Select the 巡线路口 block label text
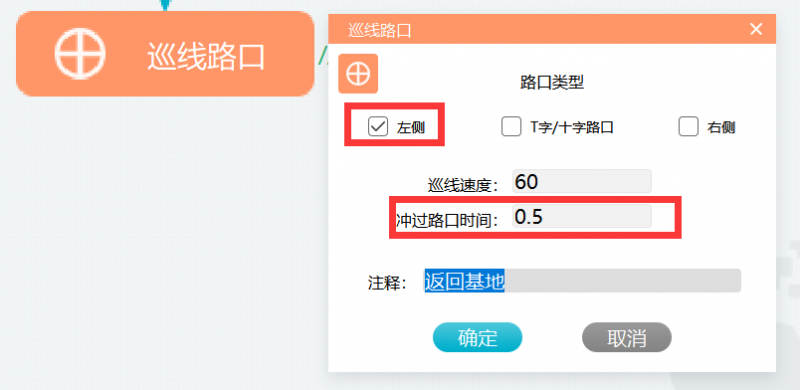Screen dimensions: 800x390 pos(206,56)
